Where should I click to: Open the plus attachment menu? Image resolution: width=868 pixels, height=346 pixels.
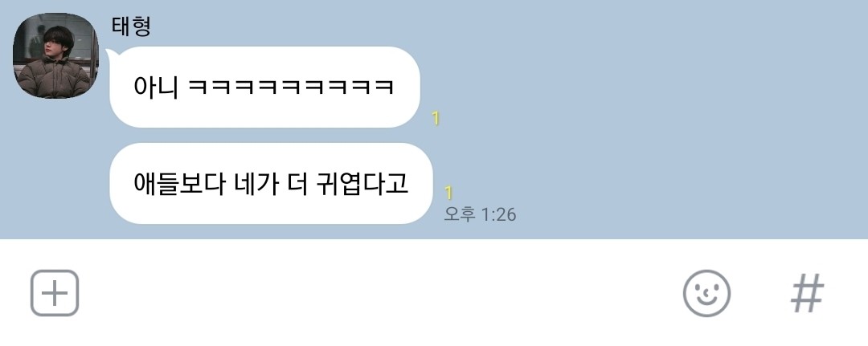click(x=55, y=293)
